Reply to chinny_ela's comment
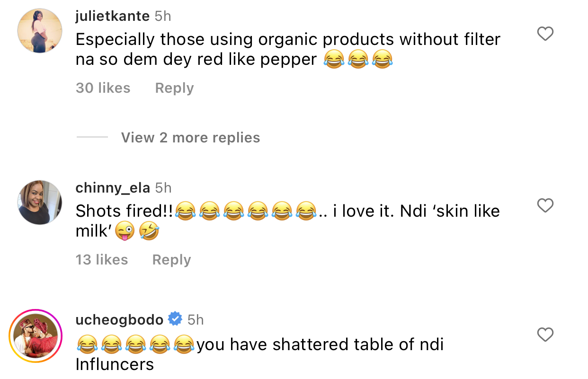 tap(171, 260)
